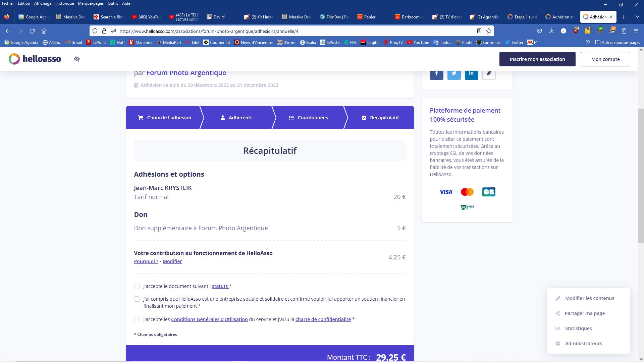Open the Affichage menu
Viewport: 644px width, 362px height.
pyautogui.click(x=43, y=3)
